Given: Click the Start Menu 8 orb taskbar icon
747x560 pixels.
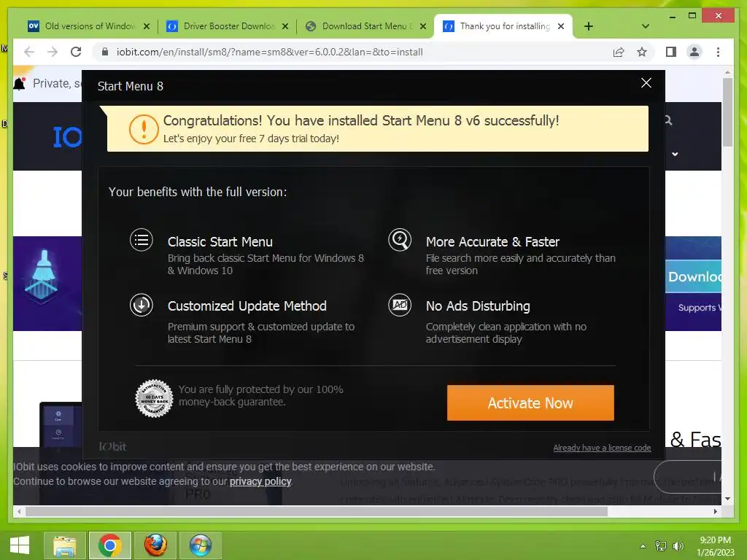Looking at the screenshot, I should (200, 545).
